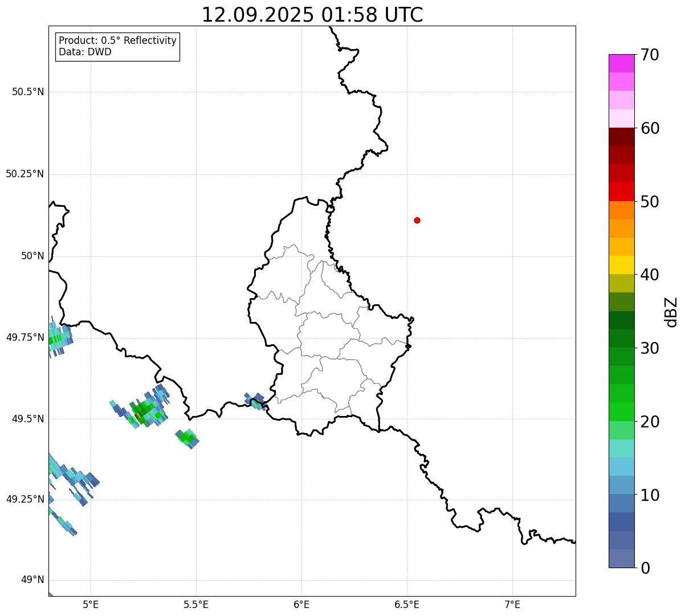Click the 5.5°E longitude label

(196, 604)
